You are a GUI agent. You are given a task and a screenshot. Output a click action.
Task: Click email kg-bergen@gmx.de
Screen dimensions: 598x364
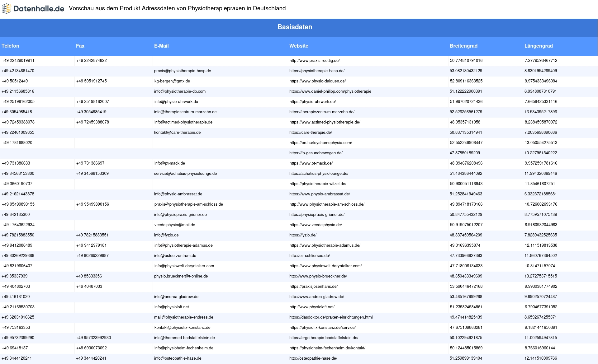172,81
